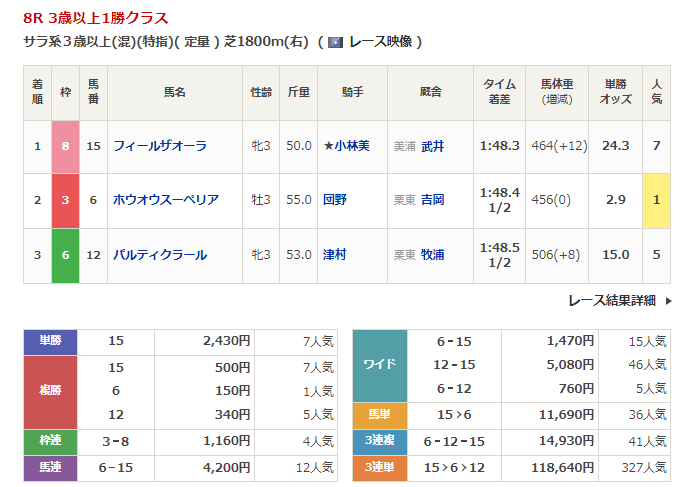The image size is (689, 487).
Task: Open trainer 武井 profile link
Action: (432, 146)
